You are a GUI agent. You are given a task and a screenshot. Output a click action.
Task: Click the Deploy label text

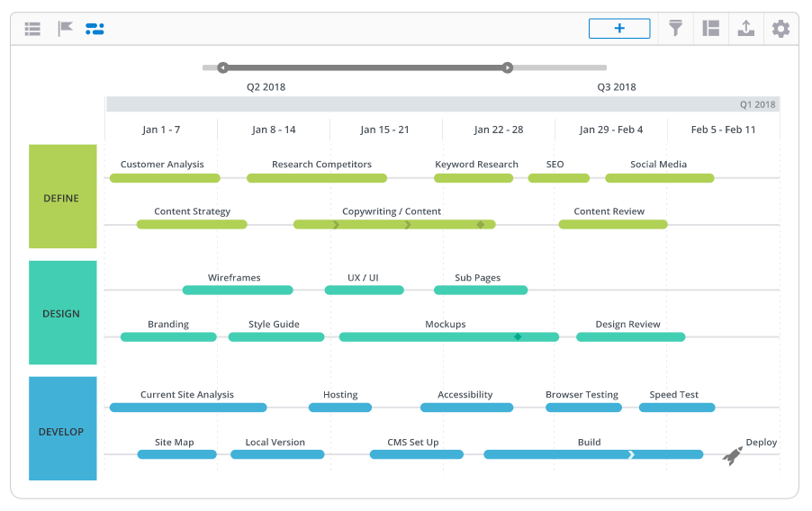coord(762,442)
